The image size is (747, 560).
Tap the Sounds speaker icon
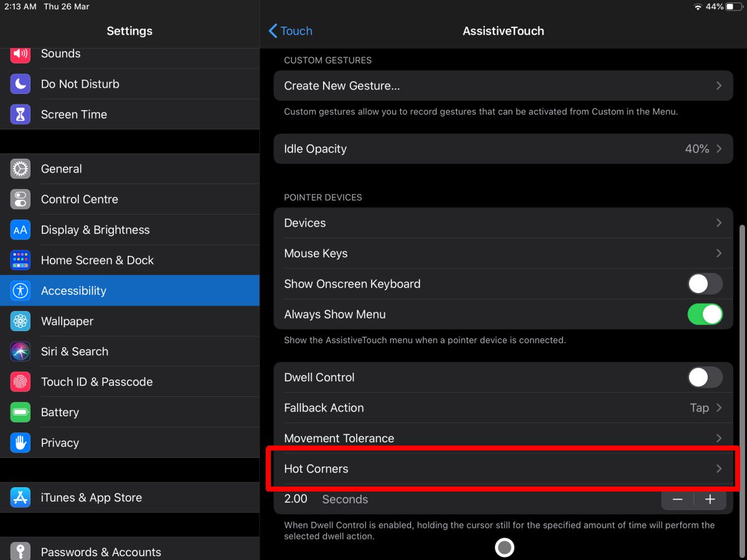pyautogui.click(x=21, y=54)
